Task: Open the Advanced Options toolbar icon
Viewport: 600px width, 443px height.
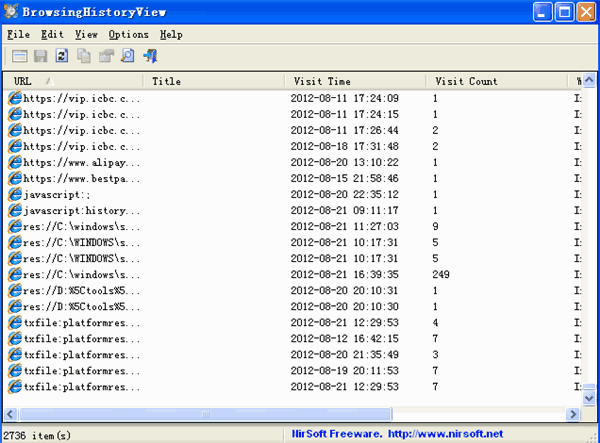Action: point(20,56)
